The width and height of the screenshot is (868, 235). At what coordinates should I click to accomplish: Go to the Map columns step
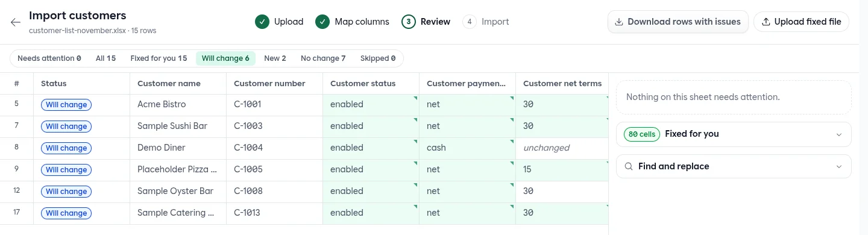(x=353, y=22)
